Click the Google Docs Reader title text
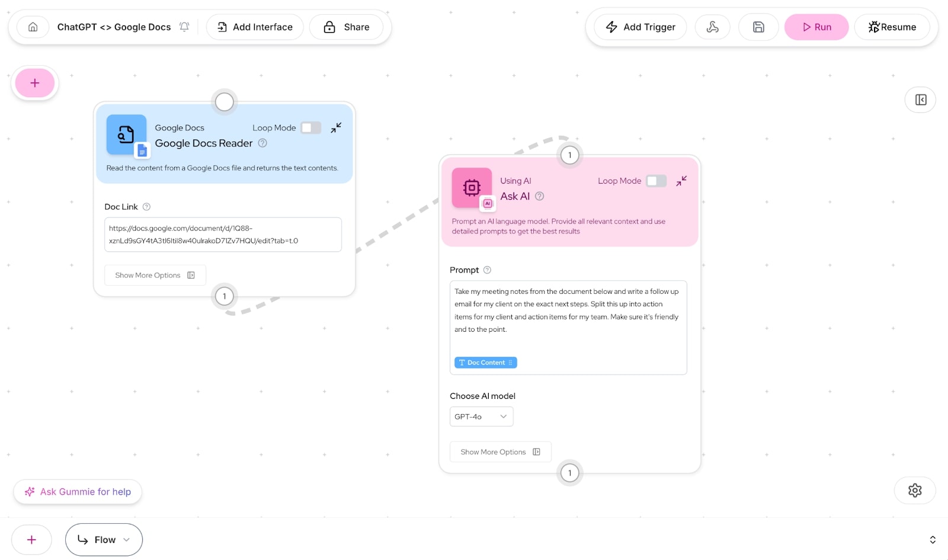The width and height of the screenshot is (948, 560). [x=204, y=143]
